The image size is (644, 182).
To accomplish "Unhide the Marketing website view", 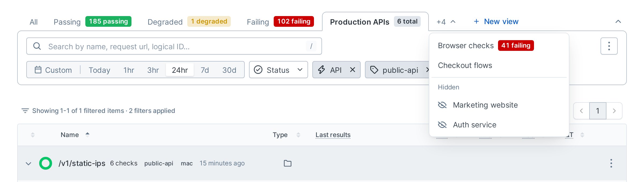I will click(x=442, y=105).
